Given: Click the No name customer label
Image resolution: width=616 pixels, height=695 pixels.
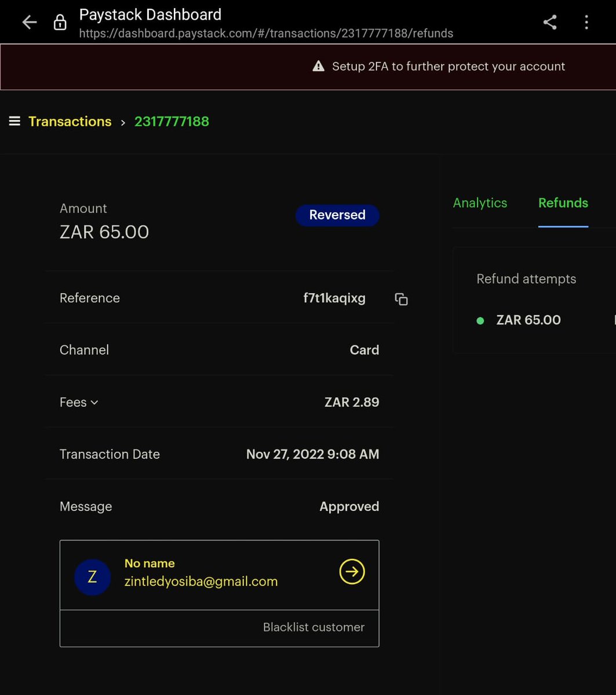Looking at the screenshot, I should pos(150,563).
